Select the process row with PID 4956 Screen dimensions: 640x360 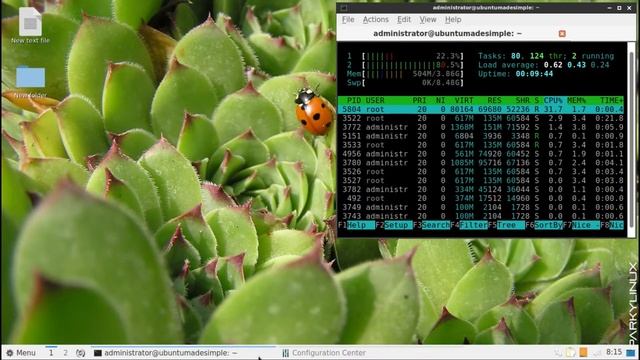coord(481,154)
